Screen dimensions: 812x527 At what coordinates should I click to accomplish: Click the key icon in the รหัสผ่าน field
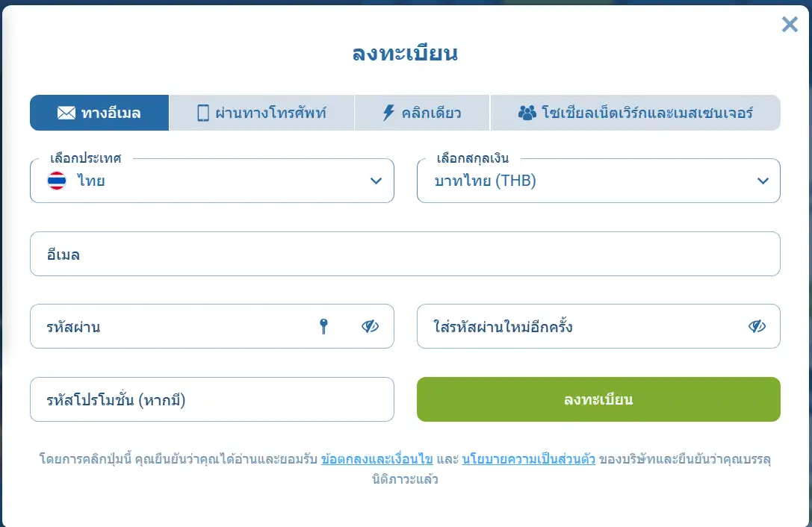click(323, 326)
